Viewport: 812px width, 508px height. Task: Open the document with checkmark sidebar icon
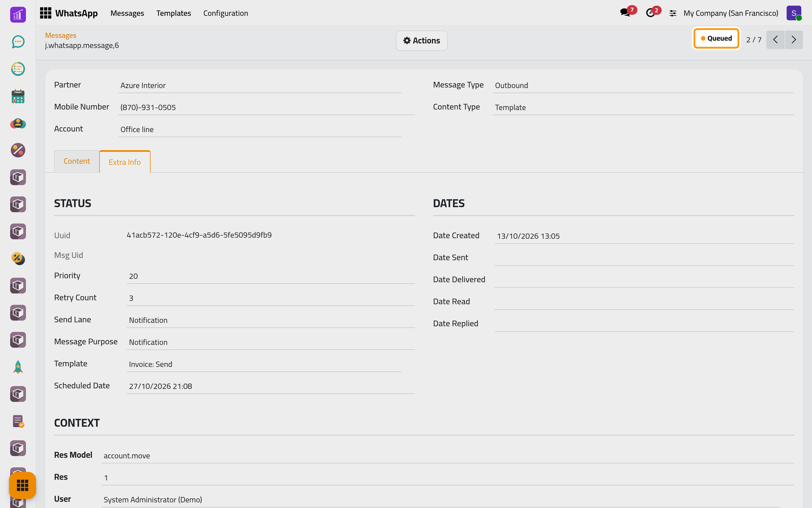point(18,421)
